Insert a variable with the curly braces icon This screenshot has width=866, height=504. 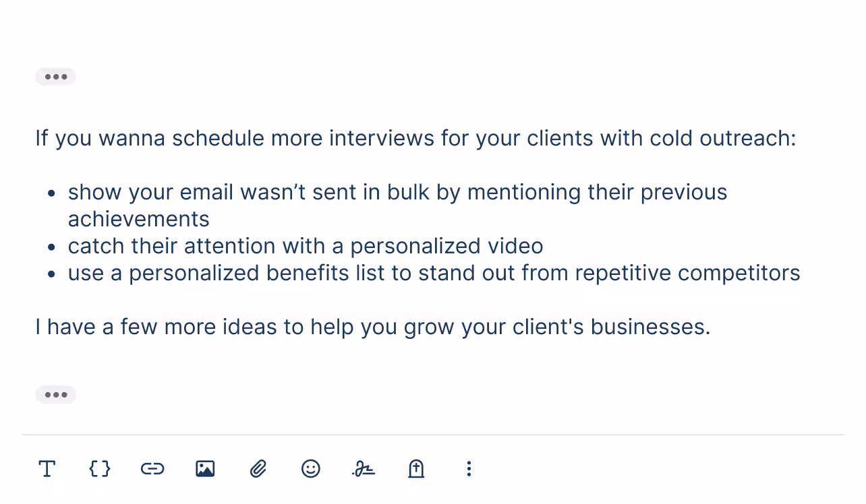pyautogui.click(x=100, y=468)
